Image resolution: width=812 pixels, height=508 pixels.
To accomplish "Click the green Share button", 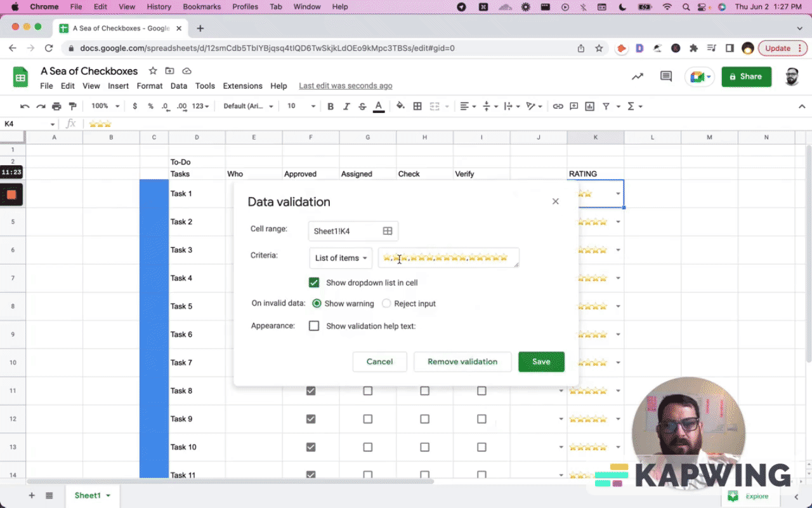I will (x=747, y=76).
